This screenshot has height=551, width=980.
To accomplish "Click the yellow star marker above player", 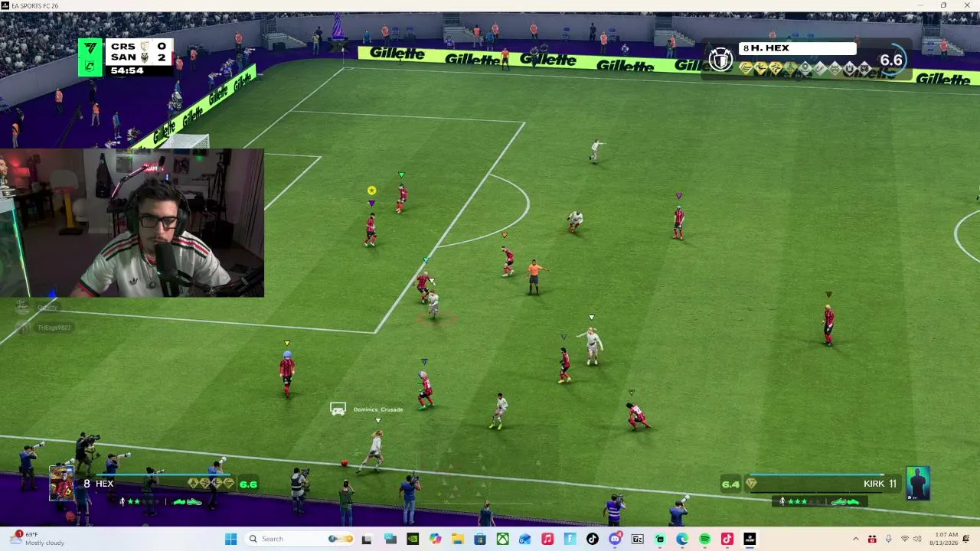I will click(x=371, y=191).
